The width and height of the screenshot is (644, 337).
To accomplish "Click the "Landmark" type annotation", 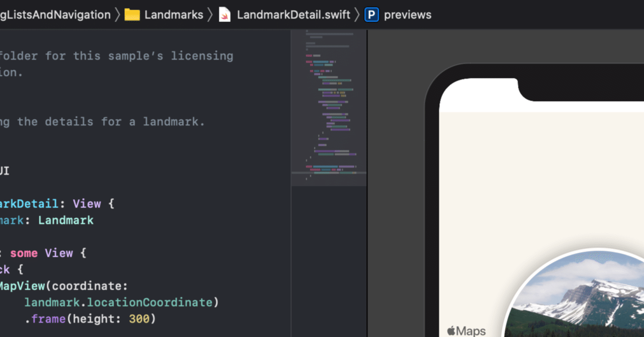I will (65, 220).
